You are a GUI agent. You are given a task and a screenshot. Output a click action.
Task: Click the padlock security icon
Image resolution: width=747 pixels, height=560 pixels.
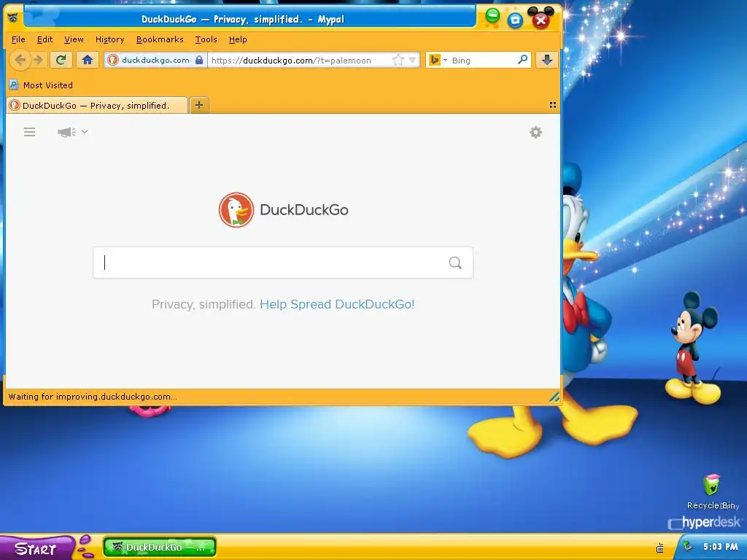[x=199, y=60]
